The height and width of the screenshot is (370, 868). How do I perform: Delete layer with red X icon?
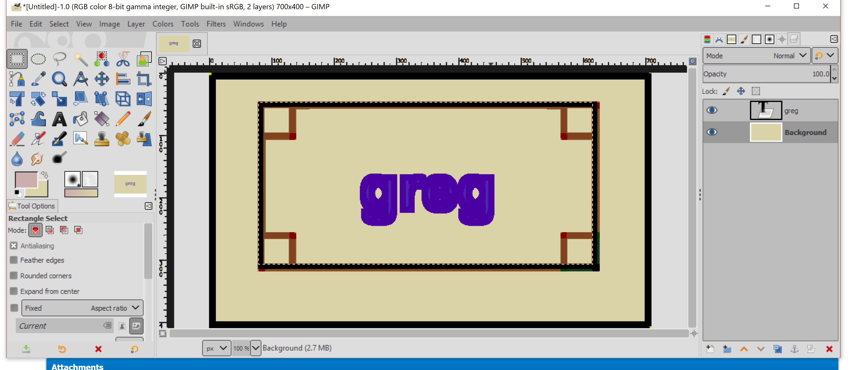pyautogui.click(x=829, y=349)
